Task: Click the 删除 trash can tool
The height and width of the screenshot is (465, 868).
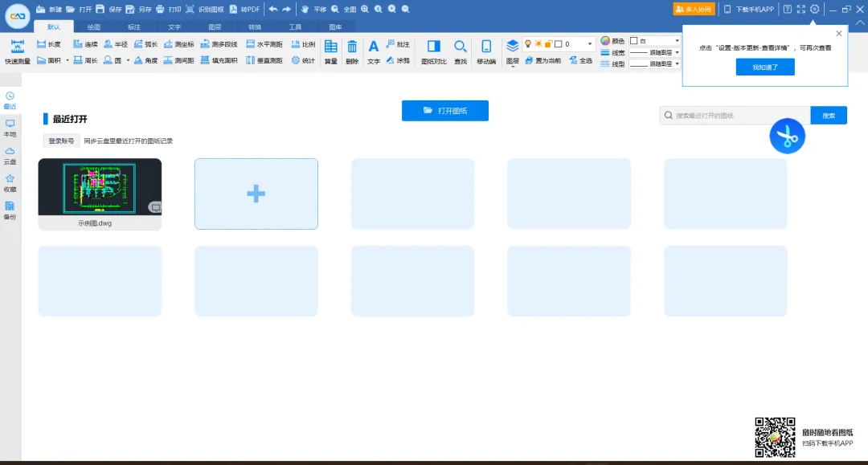Action: pos(352,52)
